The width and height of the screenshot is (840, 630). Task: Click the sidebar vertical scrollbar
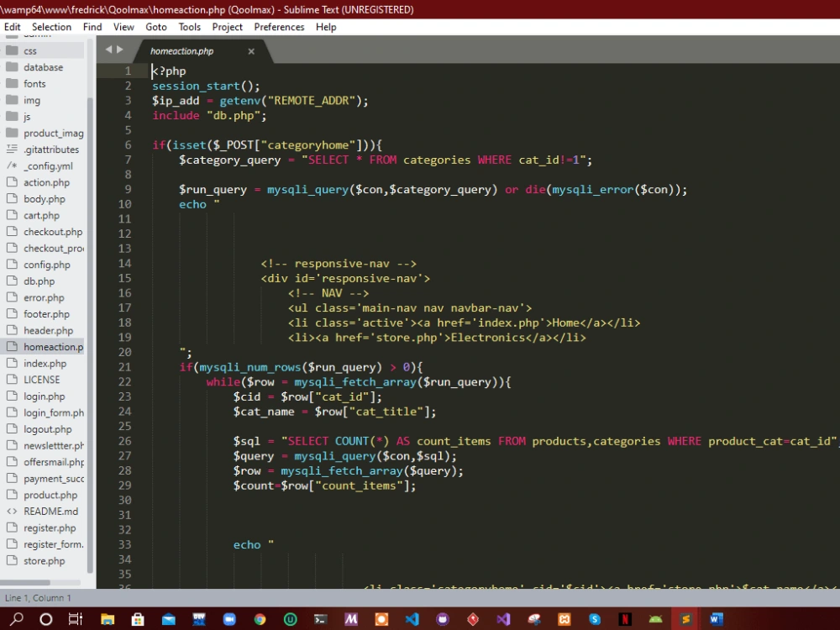pyautogui.click(x=90, y=335)
